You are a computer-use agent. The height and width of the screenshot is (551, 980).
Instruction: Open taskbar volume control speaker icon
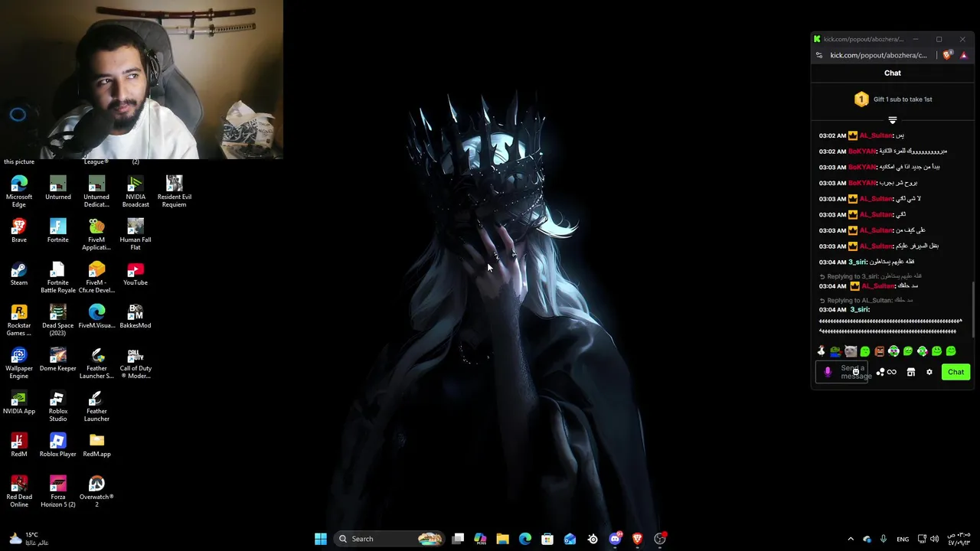coord(934,539)
